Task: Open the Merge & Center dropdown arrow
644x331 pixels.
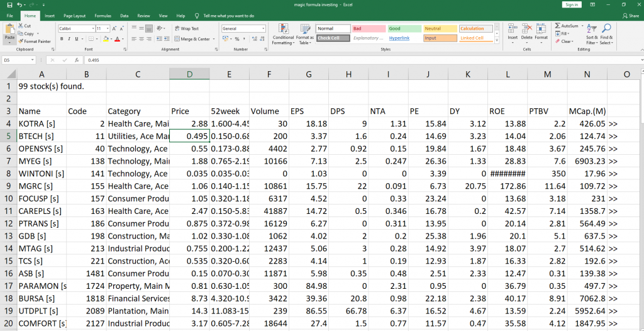Action: (214, 39)
